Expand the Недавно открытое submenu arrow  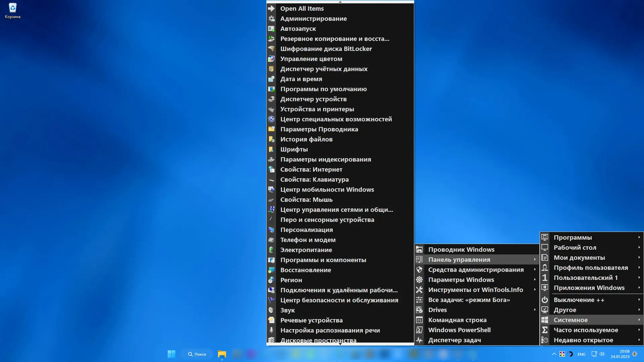tap(639, 340)
